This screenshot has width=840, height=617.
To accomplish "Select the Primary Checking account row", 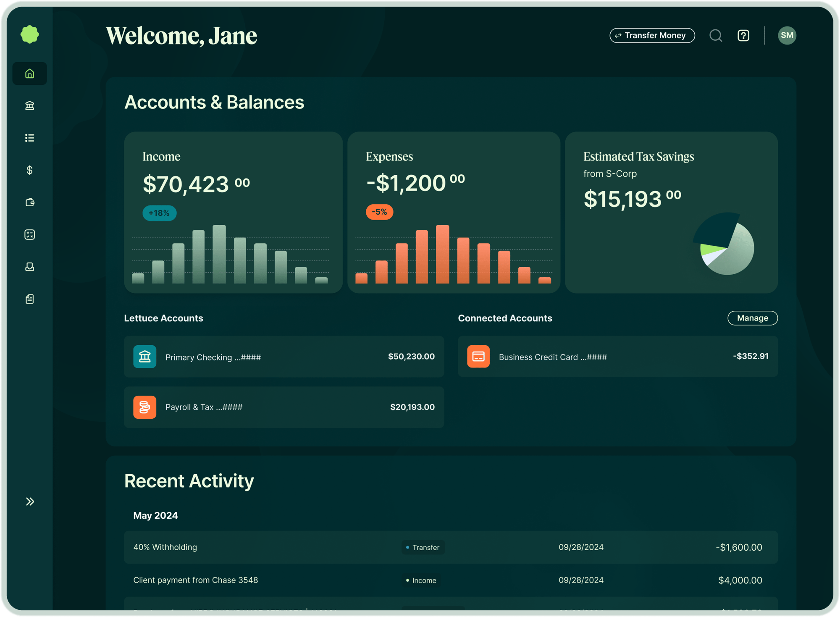I will click(x=284, y=357).
